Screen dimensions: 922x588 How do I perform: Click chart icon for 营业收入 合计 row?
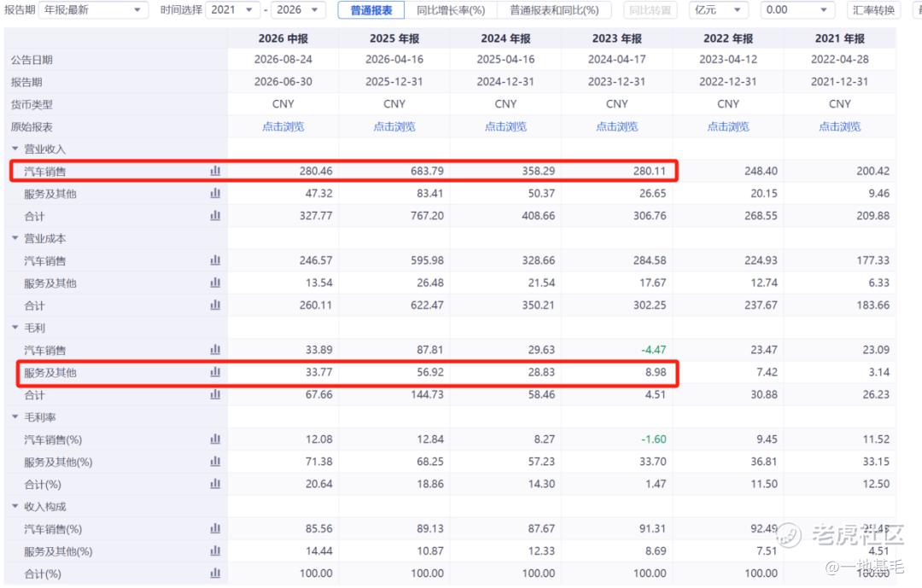[215, 215]
